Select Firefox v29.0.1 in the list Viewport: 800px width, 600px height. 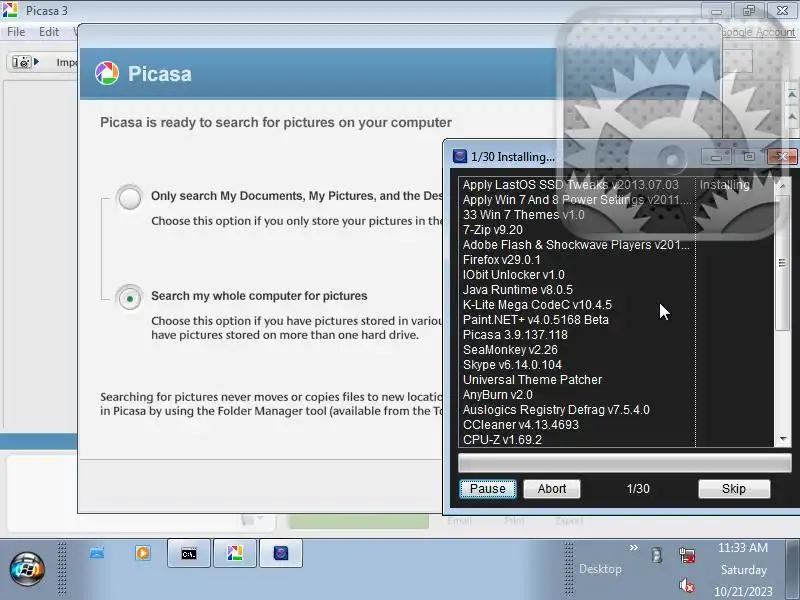click(x=501, y=260)
